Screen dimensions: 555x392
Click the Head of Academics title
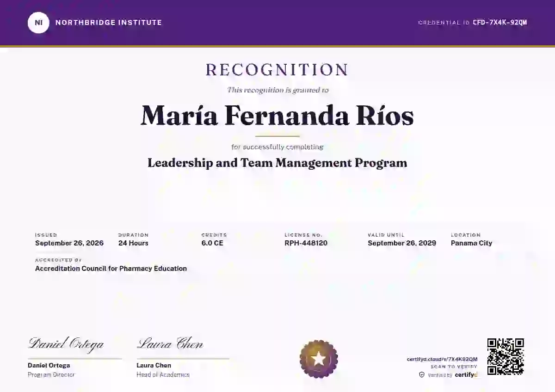click(163, 375)
